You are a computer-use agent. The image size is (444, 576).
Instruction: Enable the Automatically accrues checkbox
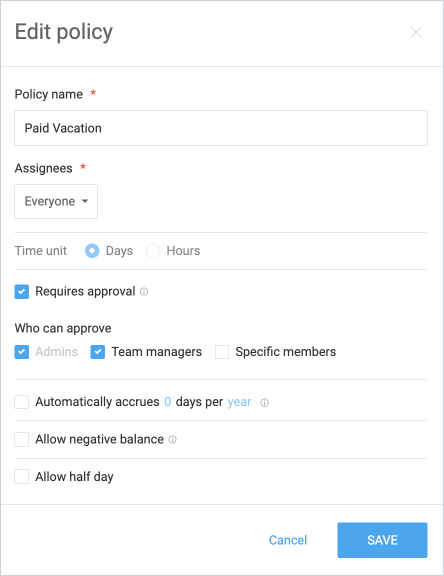22,402
